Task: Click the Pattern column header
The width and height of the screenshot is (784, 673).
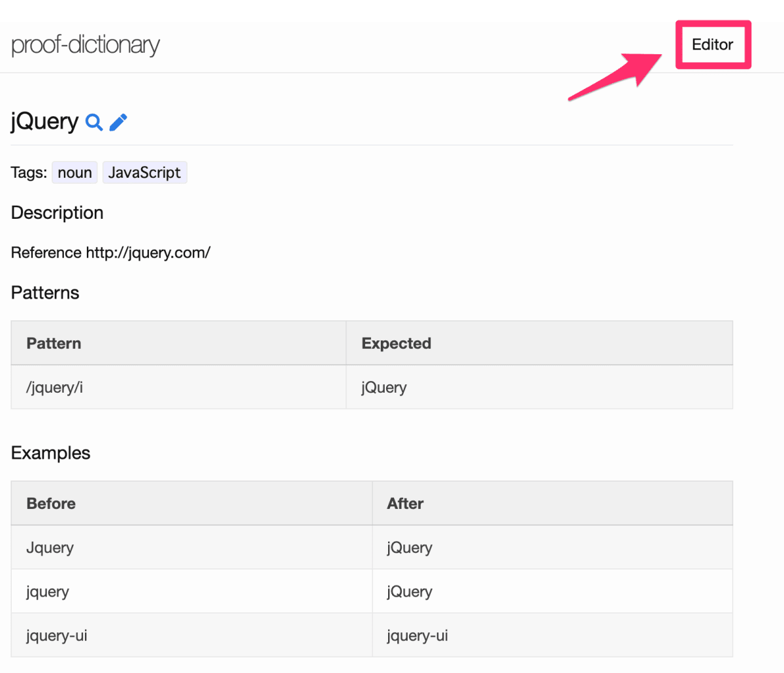Action: 178,343
